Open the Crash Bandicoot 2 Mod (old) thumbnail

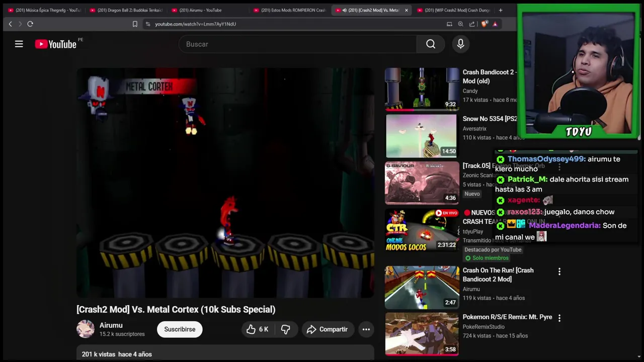(x=422, y=89)
